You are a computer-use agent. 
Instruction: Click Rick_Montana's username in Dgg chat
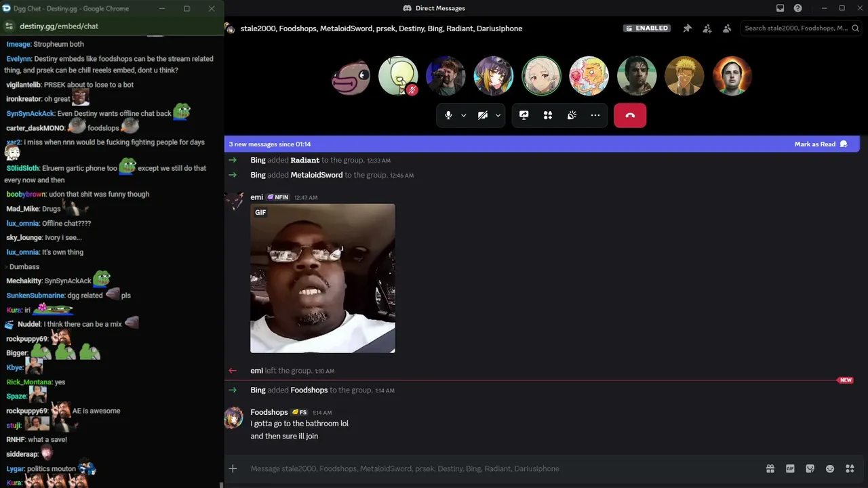[x=28, y=382]
